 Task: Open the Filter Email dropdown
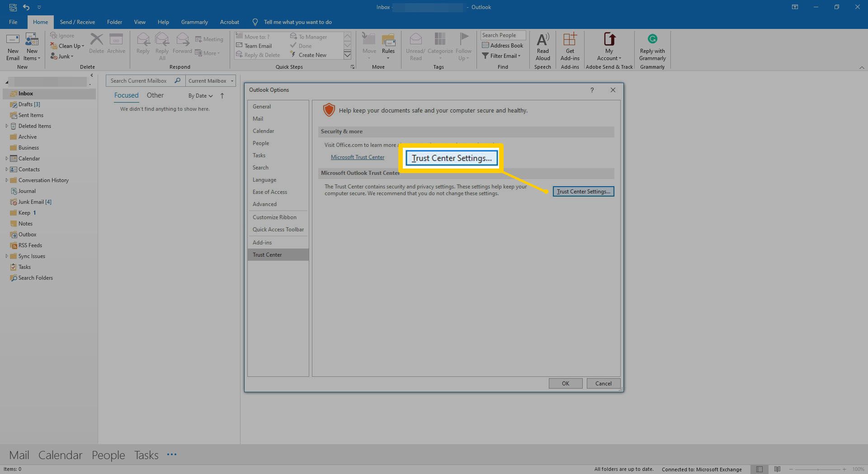click(x=501, y=56)
